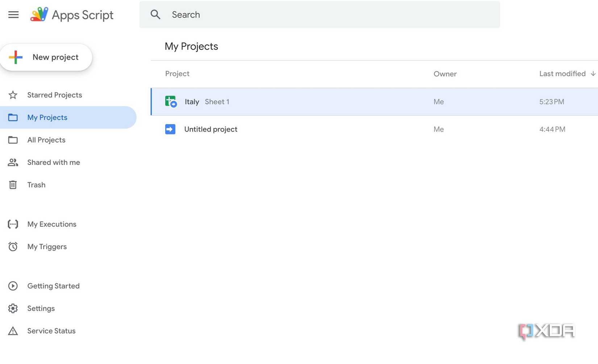Create a New project
The height and width of the screenshot is (364, 598).
point(46,57)
